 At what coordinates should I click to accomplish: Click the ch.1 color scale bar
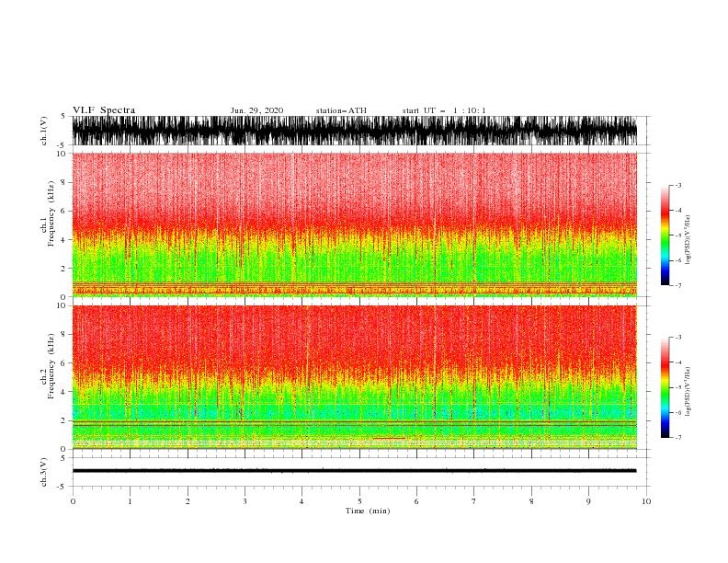tap(665, 236)
